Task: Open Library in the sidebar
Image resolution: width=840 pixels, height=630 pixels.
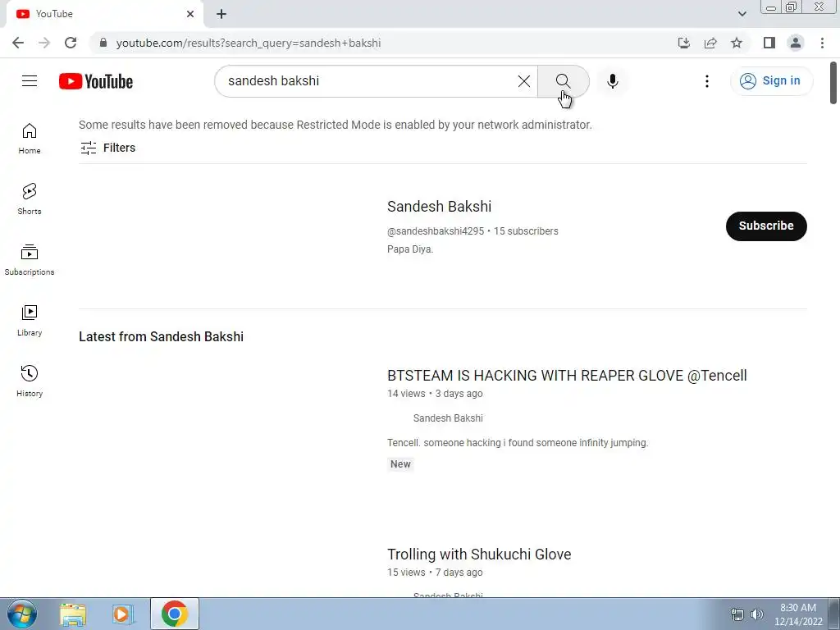Action: (30, 321)
